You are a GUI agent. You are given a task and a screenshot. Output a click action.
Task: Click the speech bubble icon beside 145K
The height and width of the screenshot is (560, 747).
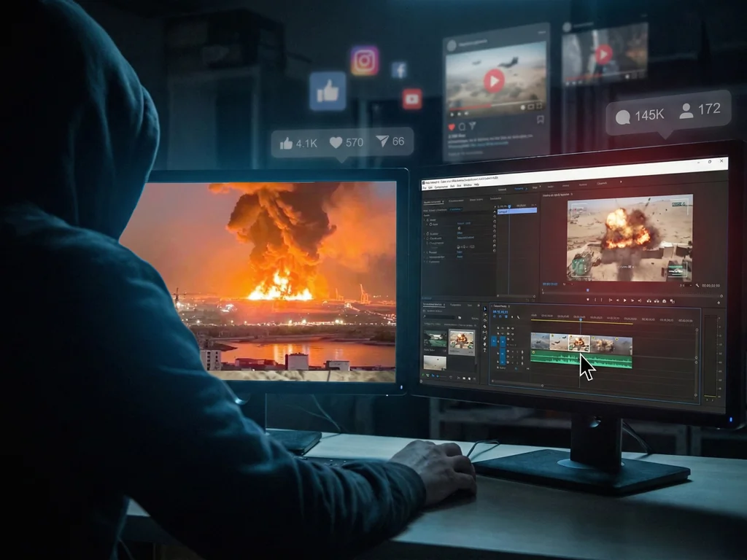pyautogui.click(x=622, y=117)
